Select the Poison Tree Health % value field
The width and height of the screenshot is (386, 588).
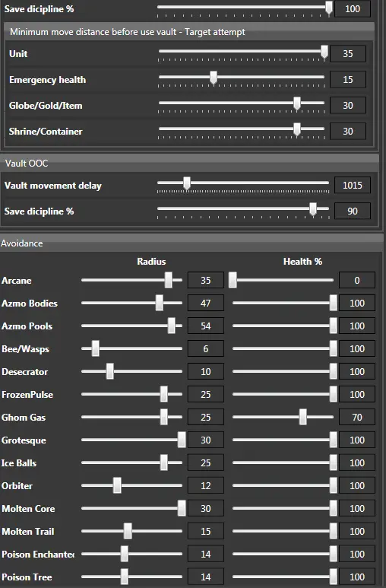[x=357, y=577]
